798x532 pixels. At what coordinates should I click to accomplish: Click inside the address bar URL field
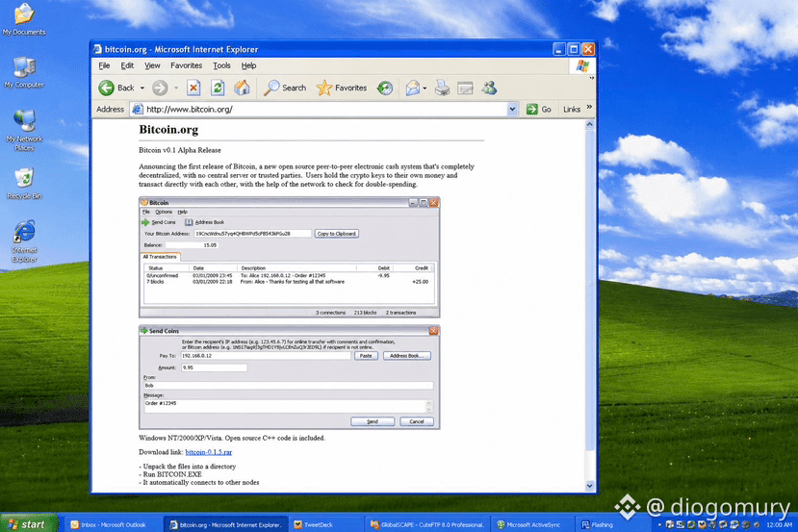(325, 110)
